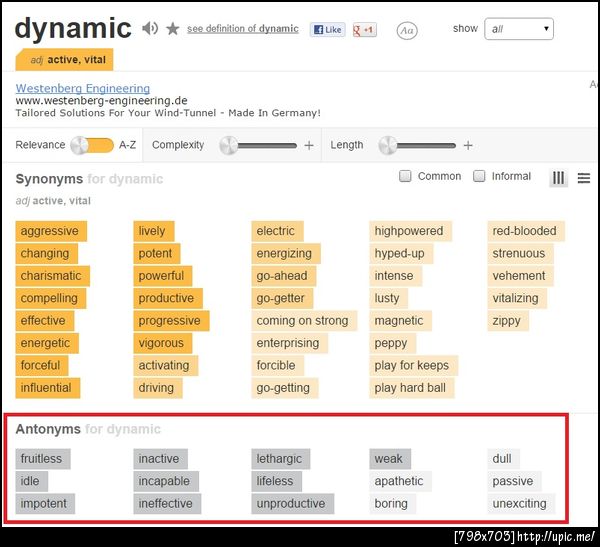
Task: Click the antonym 'fruitless'
Action: tap(43, 459)
